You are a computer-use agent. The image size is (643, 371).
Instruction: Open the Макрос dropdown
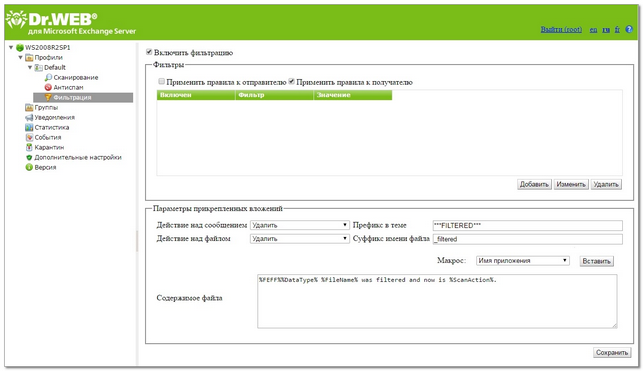pos(522,260)
